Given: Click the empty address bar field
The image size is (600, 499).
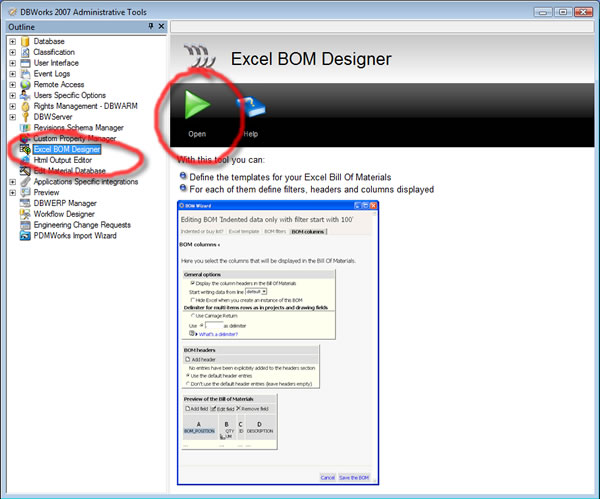Looking at the screenshot, I should coord(382,26).
